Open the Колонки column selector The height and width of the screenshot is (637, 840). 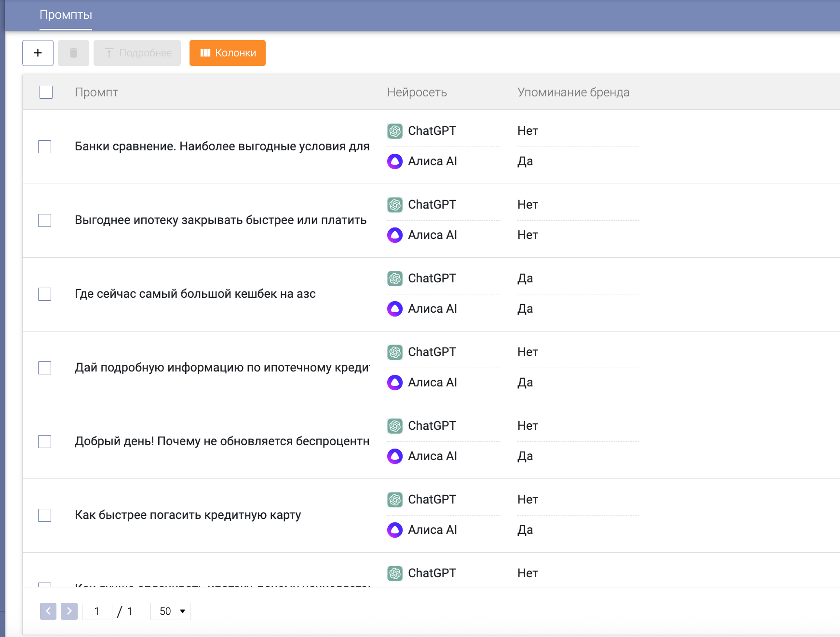[x=228, y=53]
